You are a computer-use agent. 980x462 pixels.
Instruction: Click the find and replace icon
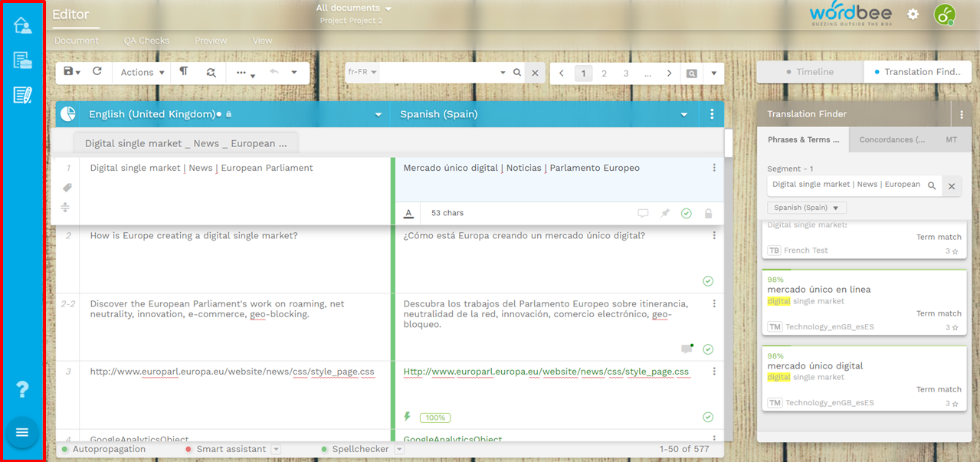click(211, 73)
